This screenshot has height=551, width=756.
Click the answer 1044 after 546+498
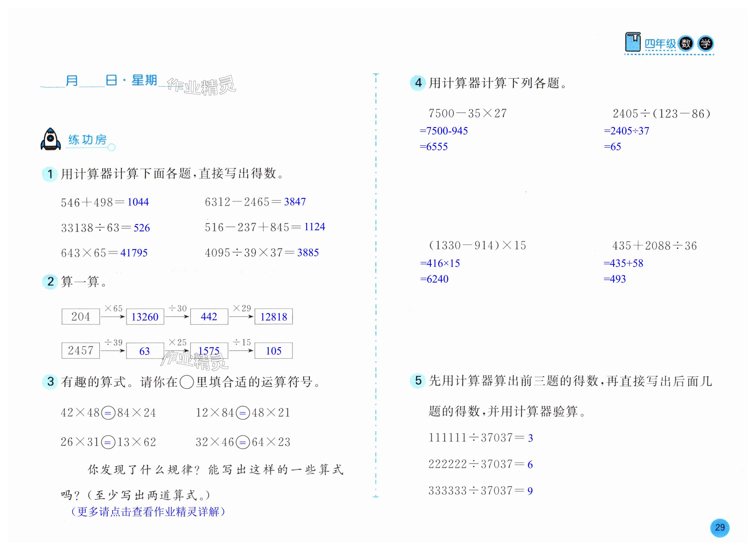138,202
